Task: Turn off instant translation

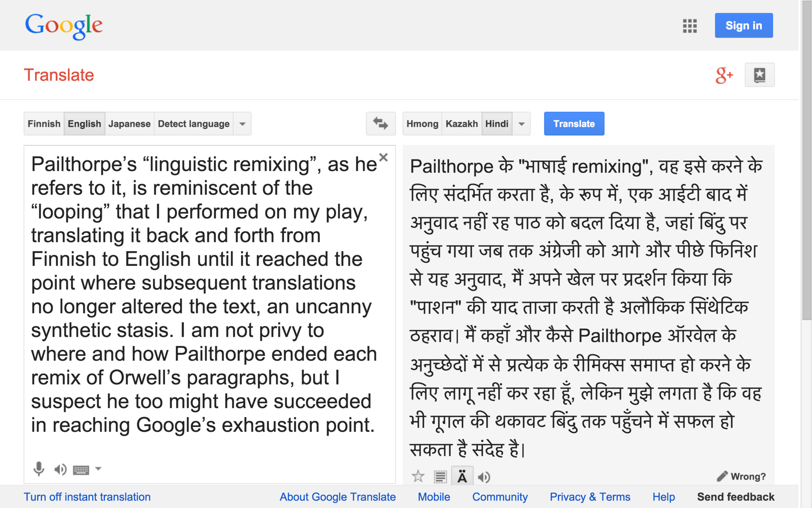Action: [87, 497]
